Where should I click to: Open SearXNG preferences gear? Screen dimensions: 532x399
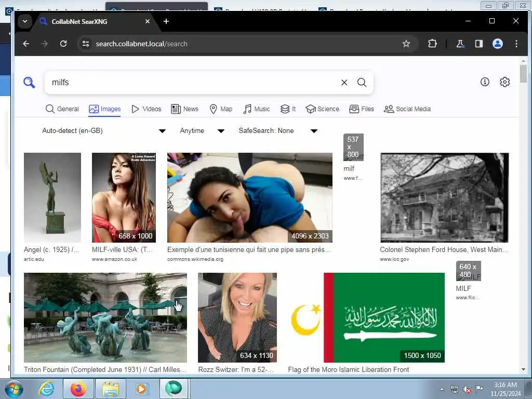[504, 82]
